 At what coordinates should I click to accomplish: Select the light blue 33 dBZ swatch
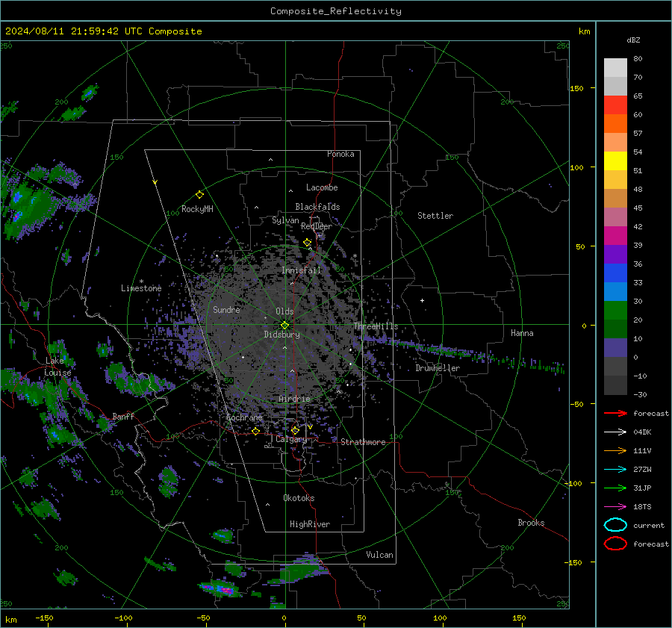tap(615, 291)
